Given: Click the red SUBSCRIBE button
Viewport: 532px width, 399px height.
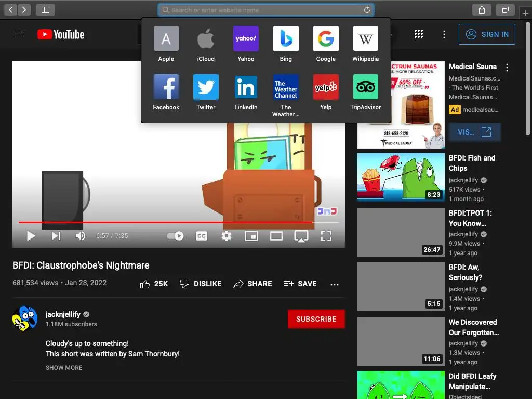Looking at the screenshot, I should pos(316,319).
